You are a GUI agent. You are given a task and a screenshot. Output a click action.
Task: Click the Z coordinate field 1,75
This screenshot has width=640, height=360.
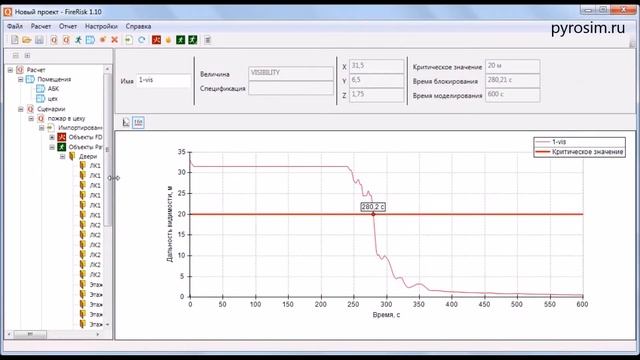[377, 95]
